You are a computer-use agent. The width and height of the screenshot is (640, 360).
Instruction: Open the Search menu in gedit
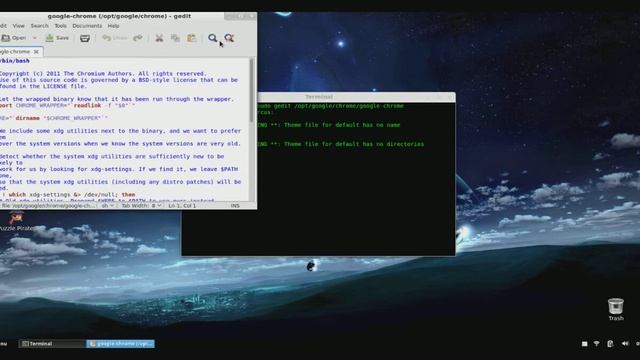click(x=39, y=26)
